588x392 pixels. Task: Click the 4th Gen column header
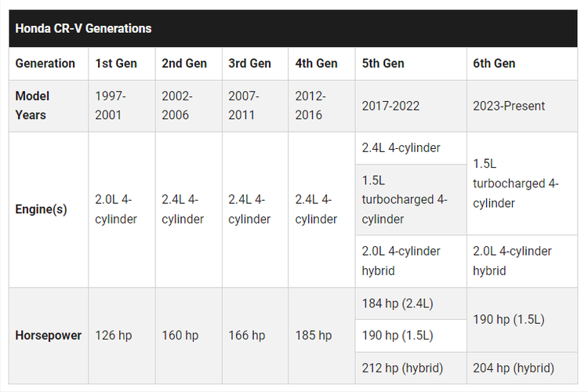[x=316, y=64]
